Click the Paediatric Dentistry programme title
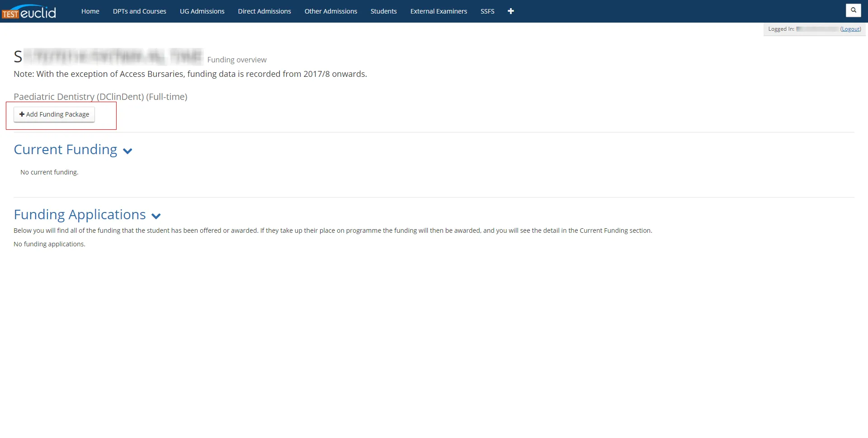The height and width of the screenshot is (438, 868). tap(100, 97)
